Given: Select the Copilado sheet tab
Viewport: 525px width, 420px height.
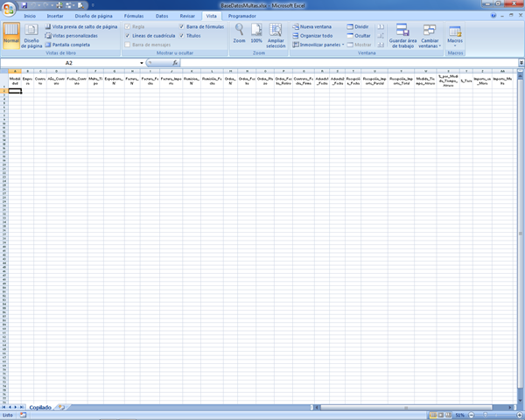Looking at the screenshot, I should point(39,407).
